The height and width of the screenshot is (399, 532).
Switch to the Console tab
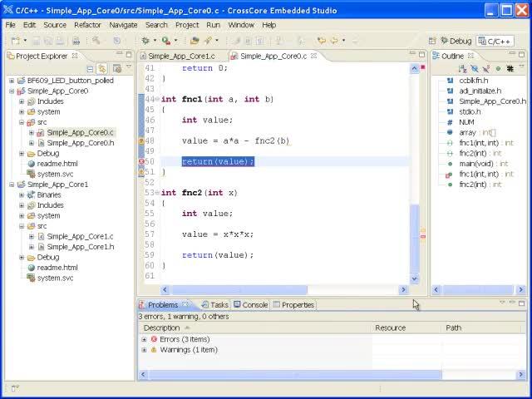251,305
